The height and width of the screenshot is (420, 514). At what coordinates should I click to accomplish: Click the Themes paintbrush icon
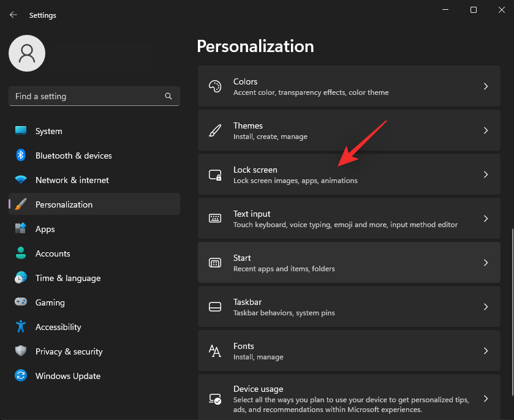coord(215,130)
